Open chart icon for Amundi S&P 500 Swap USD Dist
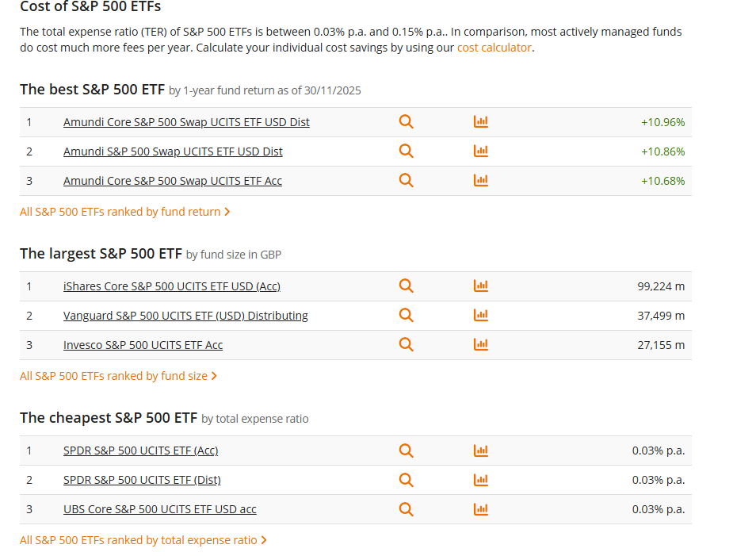Screen dimensions: 756x556 481,151
